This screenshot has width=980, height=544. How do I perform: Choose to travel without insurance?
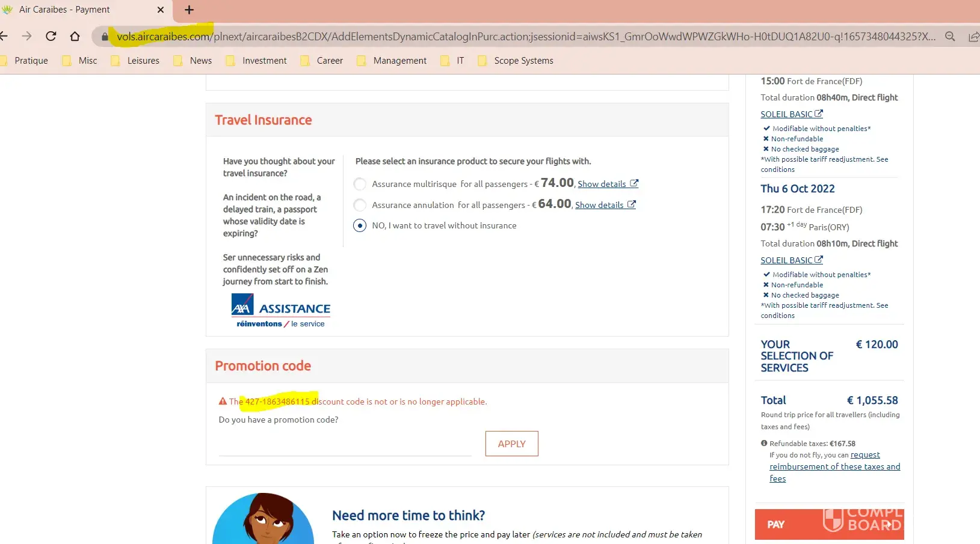click(x=360, y=225)
